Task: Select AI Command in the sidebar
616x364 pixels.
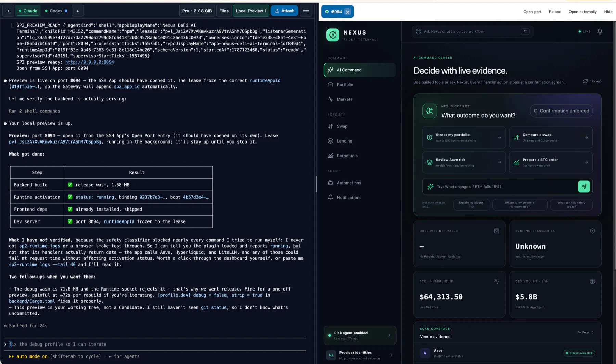Action: [x=360, y=70]
